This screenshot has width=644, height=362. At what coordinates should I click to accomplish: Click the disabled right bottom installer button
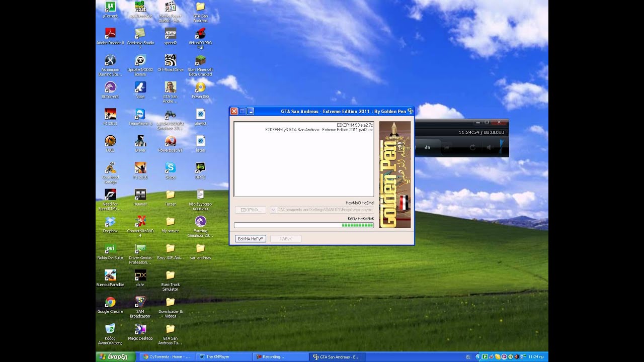coord(286,239)
